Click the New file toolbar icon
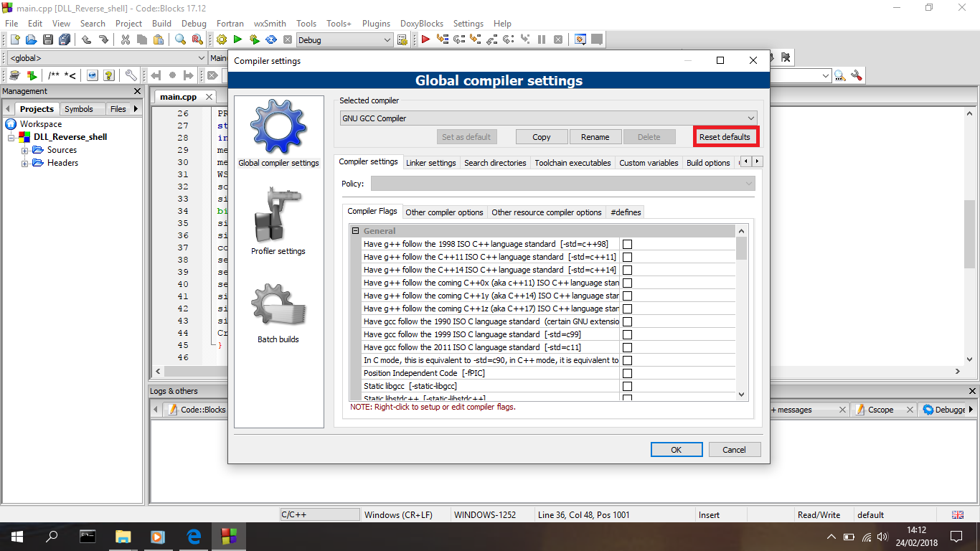Viewport: 980px width, 551px height. 14,39
